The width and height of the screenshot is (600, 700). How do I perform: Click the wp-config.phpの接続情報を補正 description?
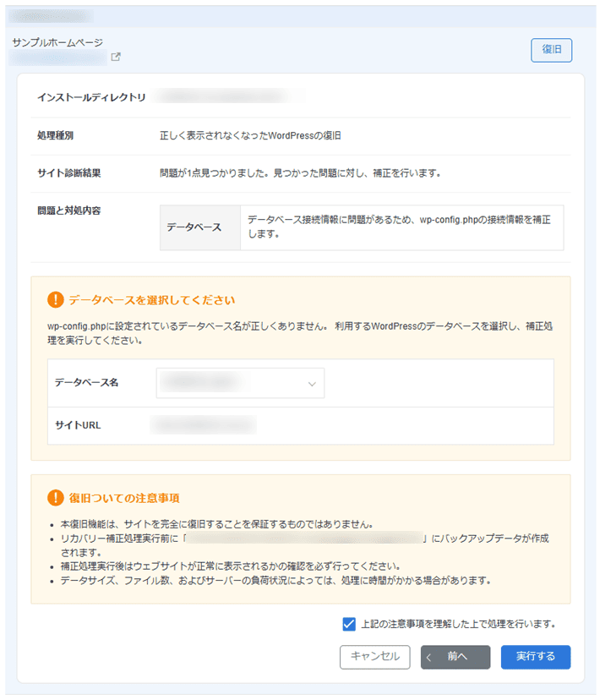(399, 227)
